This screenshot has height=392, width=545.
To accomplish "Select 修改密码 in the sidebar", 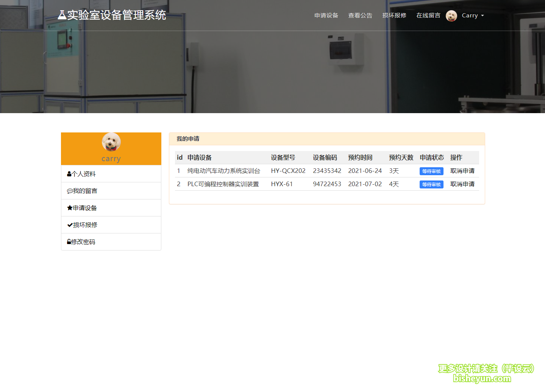I will click(83, 241).
